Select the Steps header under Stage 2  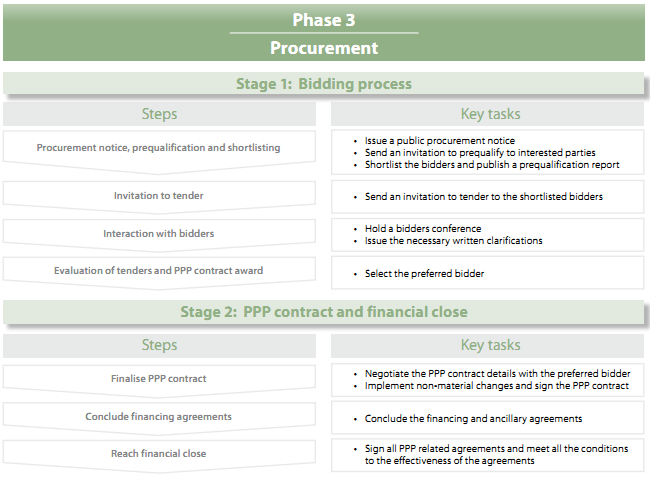[159, 345]
